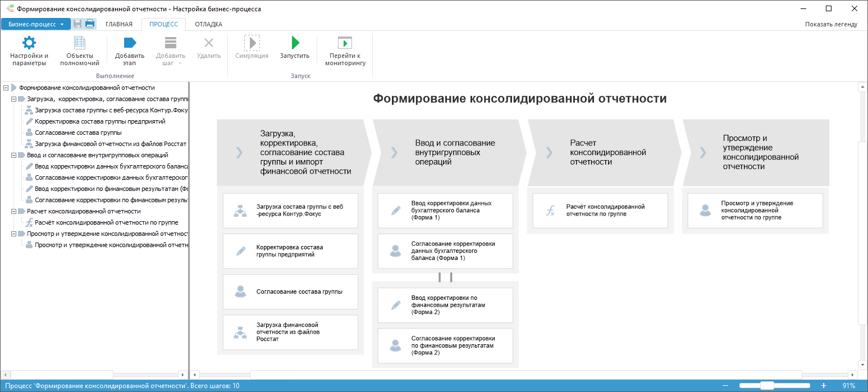Collapse root Формирование консолидированной отчетности tree node
868x392 pixels.
[x=6, y=88]
